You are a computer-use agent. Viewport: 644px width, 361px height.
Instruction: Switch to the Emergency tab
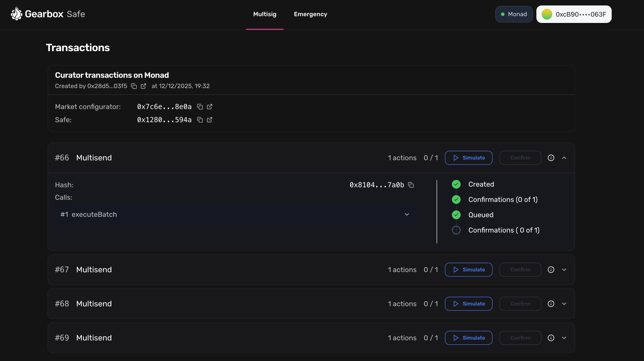(x=310, y=14)
